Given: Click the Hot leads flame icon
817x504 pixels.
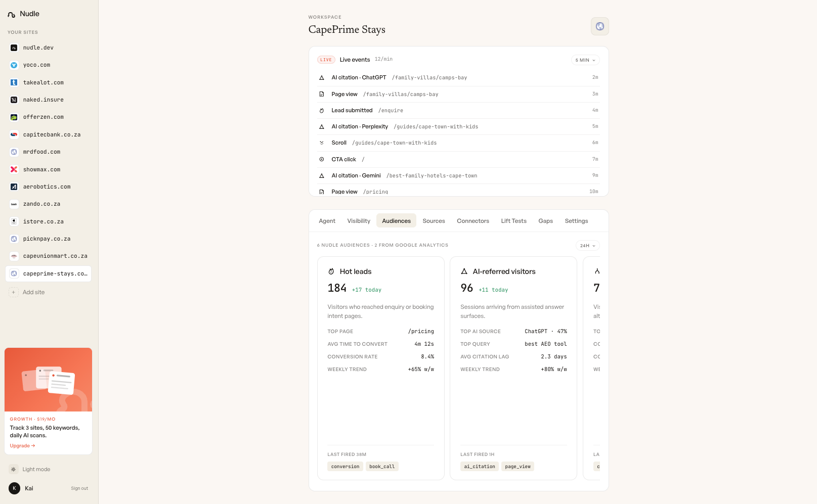Looking at the screenshot, I should point(331,271).
